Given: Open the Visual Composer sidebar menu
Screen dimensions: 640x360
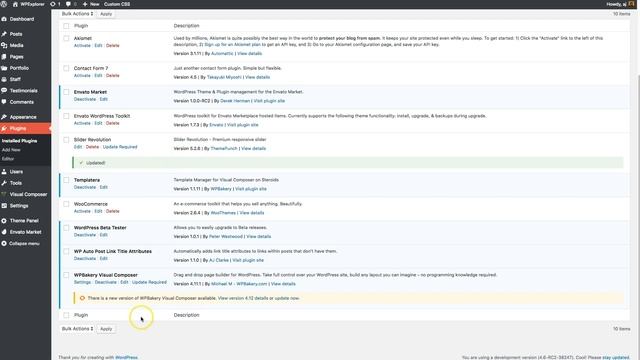Looking at the screenshot, I should 25,194.
